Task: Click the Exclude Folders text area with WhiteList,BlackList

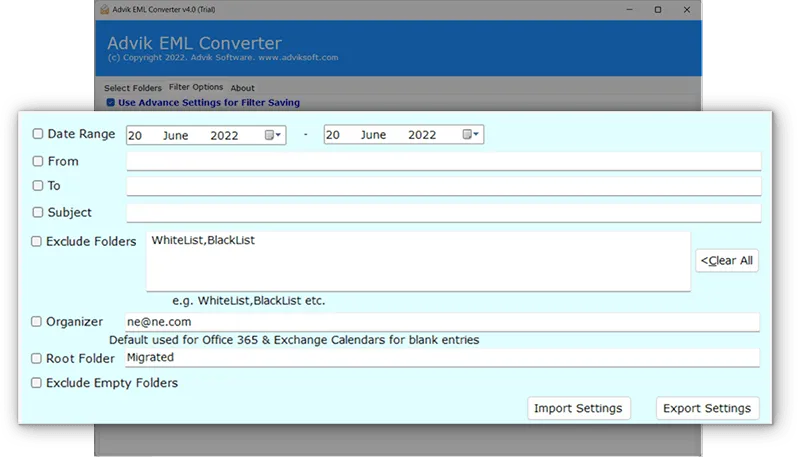Action: pyautogui.click(x=418, y=262)
